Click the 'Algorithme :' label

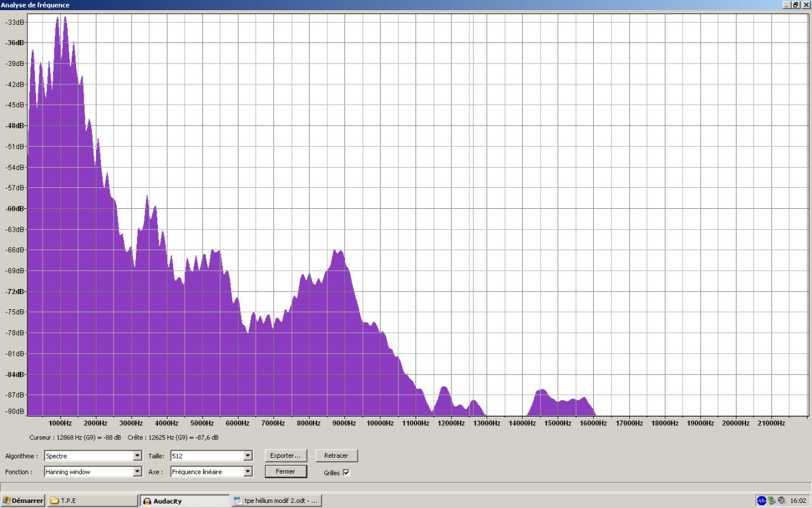[x=22, y=456]
